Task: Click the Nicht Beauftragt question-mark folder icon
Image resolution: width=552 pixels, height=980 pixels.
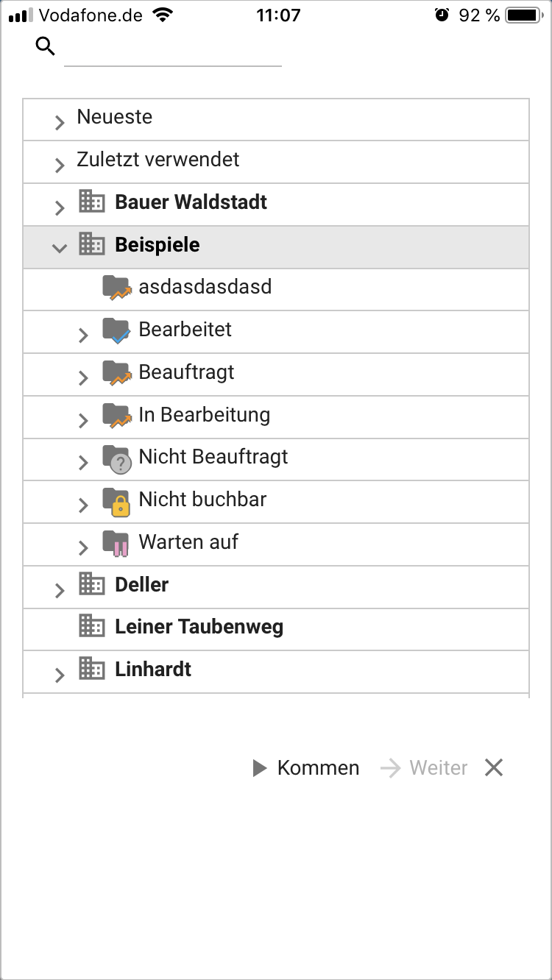Action: click(116, 458)
